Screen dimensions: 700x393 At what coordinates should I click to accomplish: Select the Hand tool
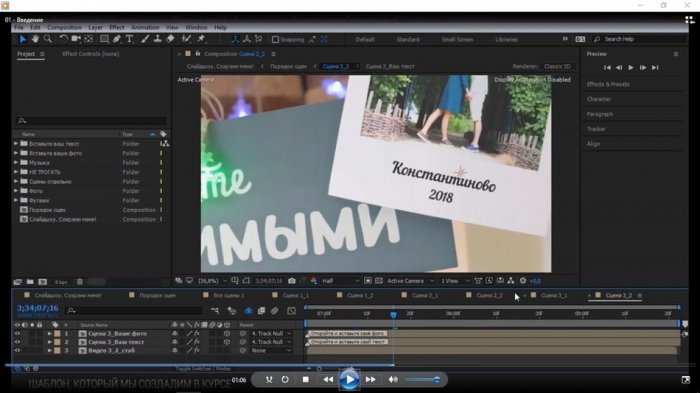[x=35, y=39]
